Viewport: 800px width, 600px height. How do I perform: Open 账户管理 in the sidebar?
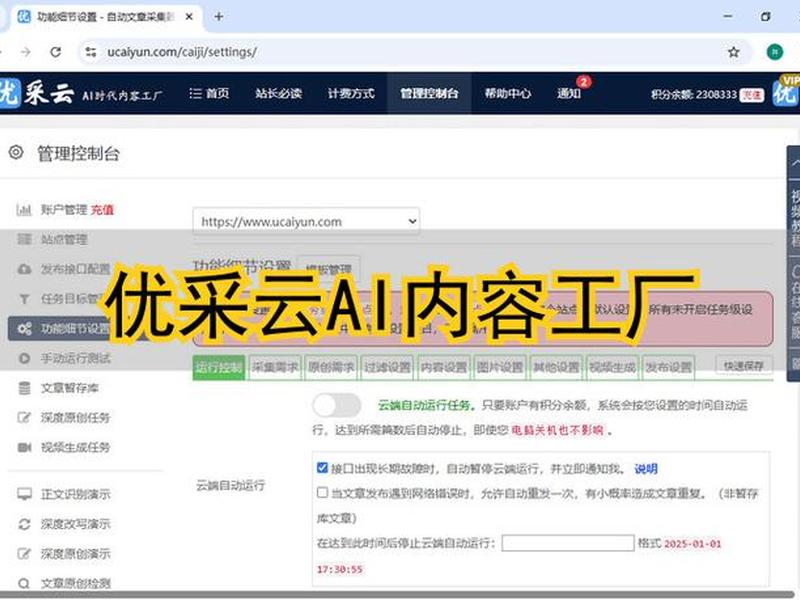pyautogui.click(x=64, y=210)
